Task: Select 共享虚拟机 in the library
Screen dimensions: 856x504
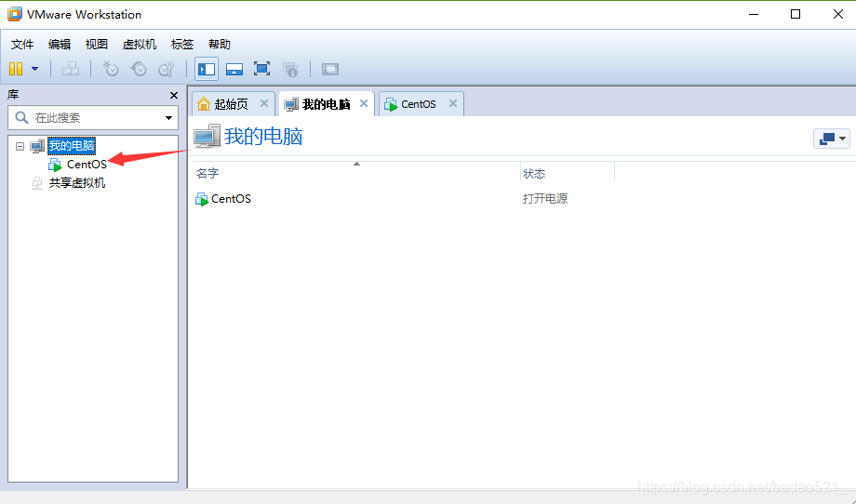Action: (76, 183)
